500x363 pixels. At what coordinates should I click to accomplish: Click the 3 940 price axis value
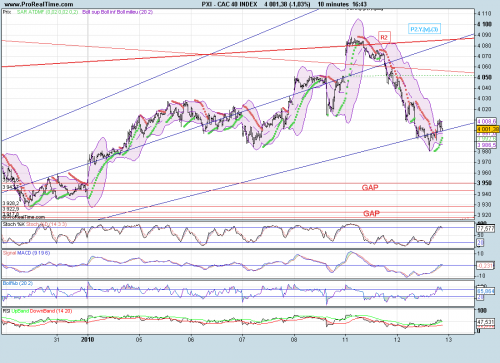[x=484, y=194]
